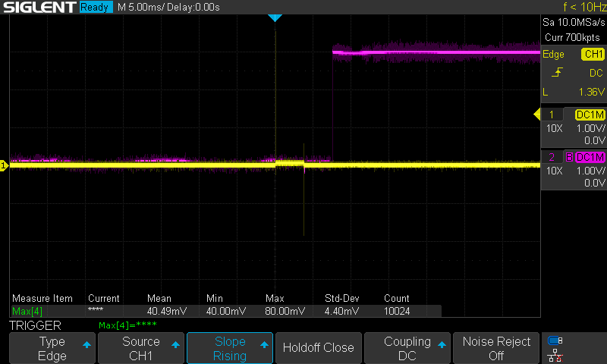Viewport: 607px width, 364px height.
Task: Click the channel 2 1.00V/ scale
Action: [x=591, y=171]
